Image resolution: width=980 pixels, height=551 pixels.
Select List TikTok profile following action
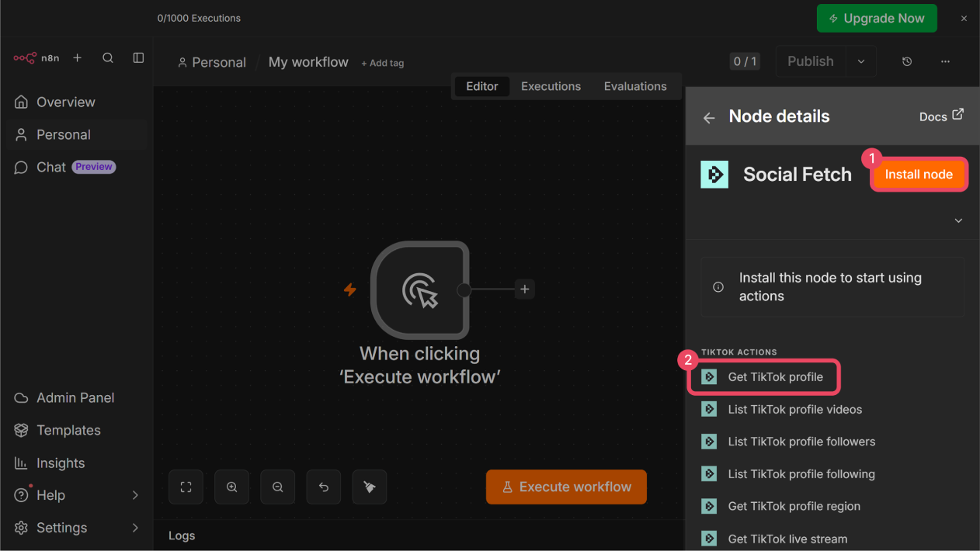click(788, 474)
